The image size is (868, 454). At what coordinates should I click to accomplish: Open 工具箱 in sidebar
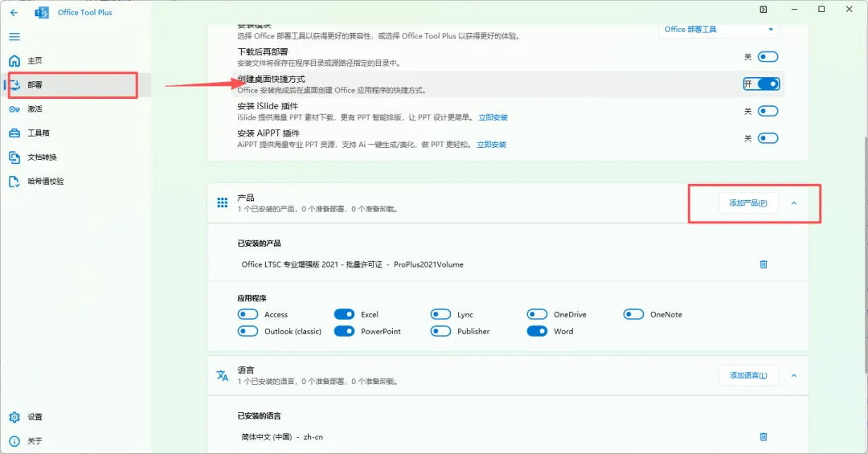(76, 133)
